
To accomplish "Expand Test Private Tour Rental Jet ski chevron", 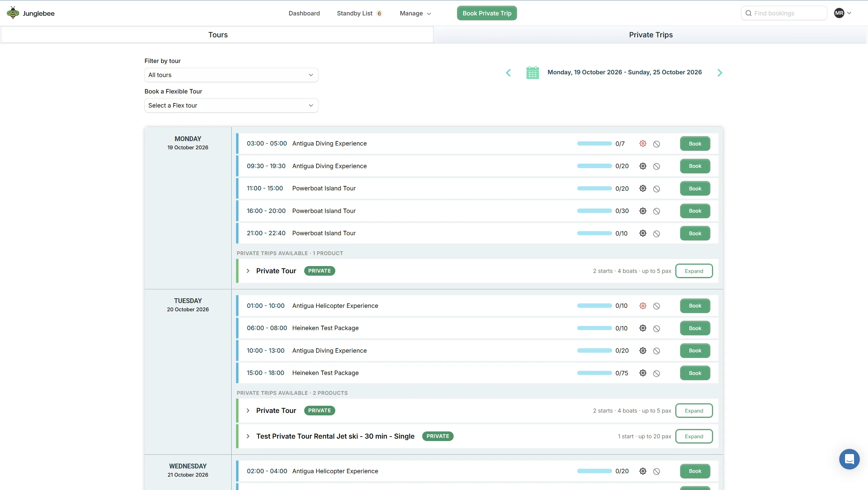I will [248, 436].
